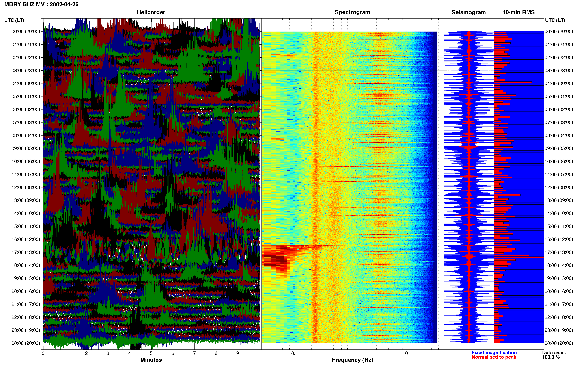Click the 'Frequency (Hz)' axis label
The height and width of the screenshot is (368, 588).
352,360
